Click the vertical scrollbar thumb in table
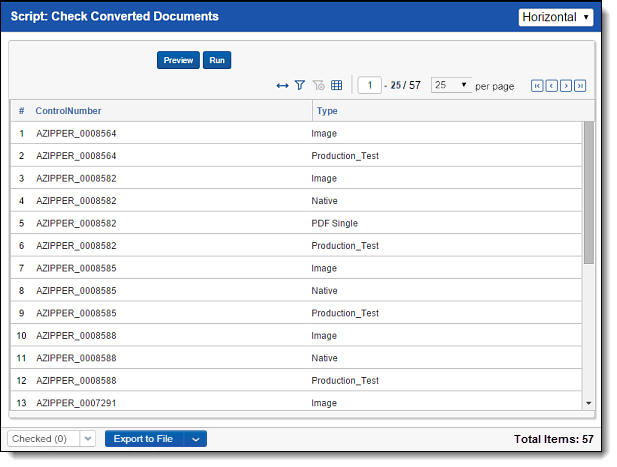The height and width of the screenshot is (467, 617). (x=589, y=192)
